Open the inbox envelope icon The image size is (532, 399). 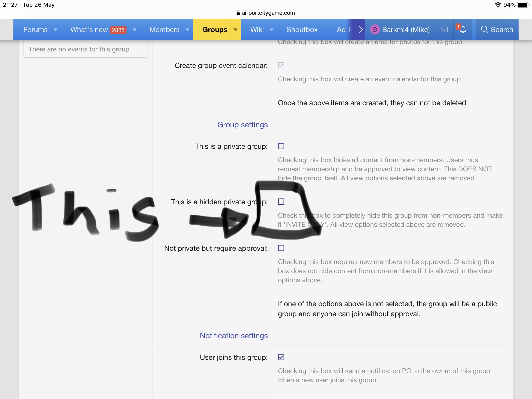(x=444, y=30)
